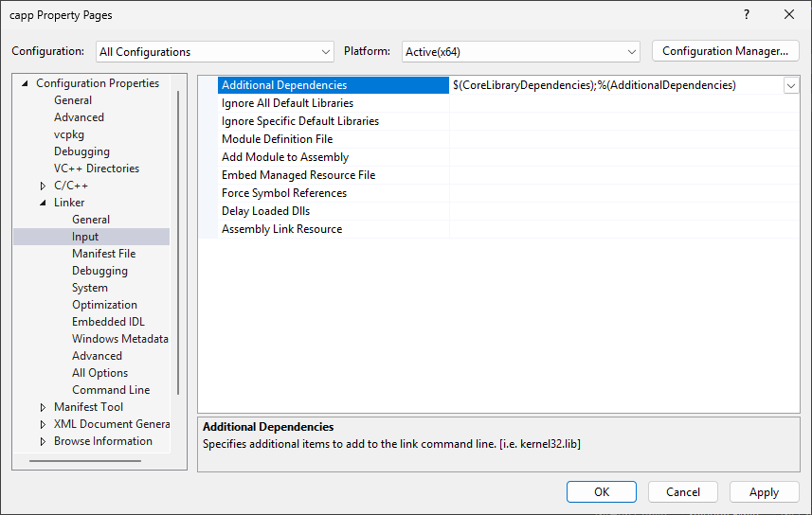
Task: Expand the Manifest Tool node
Action: click(43, 407)
